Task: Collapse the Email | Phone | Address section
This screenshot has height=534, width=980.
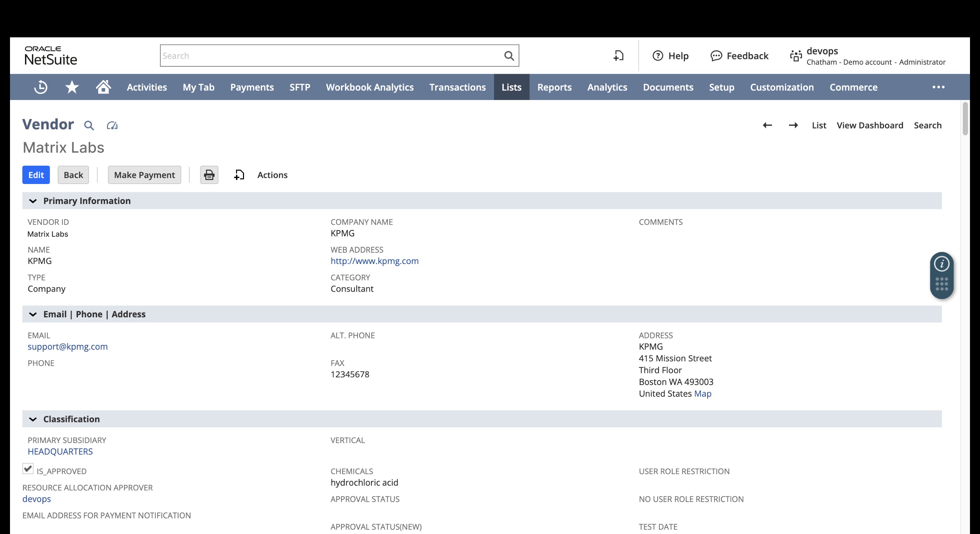Action: 33,315
